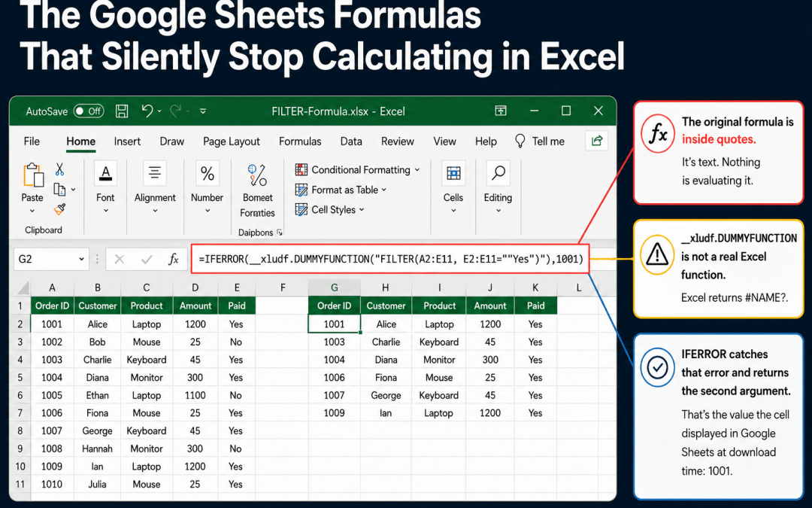Open the Copy options dropdown arrow
The image size is (812, 508).
pyautogui.click(x=73, y=190)
